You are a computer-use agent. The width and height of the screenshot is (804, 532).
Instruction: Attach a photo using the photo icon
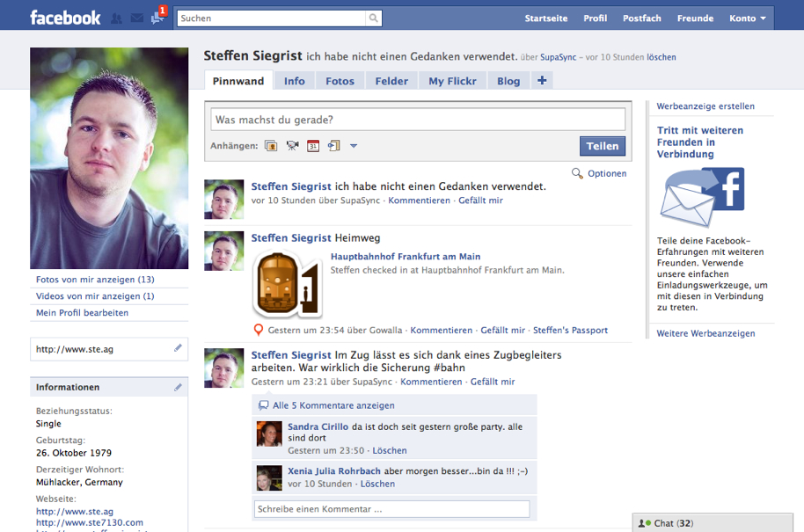271,146
